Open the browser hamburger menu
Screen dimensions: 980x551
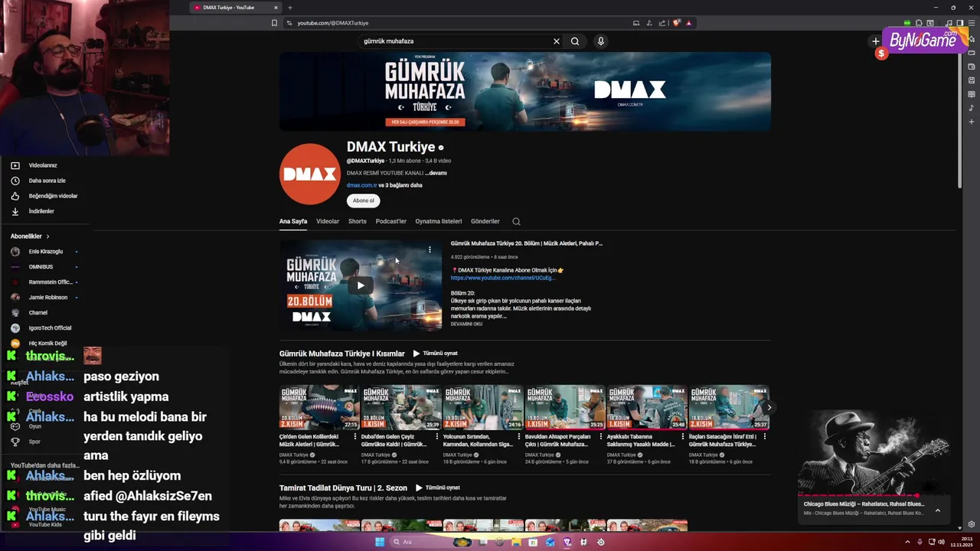(971, 23)
